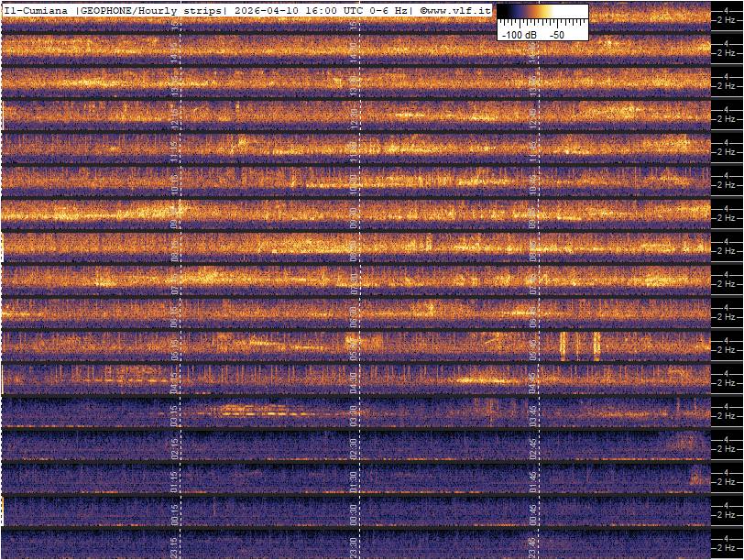
Task: Click the -50 dB scale label
Action: [557, 34]
